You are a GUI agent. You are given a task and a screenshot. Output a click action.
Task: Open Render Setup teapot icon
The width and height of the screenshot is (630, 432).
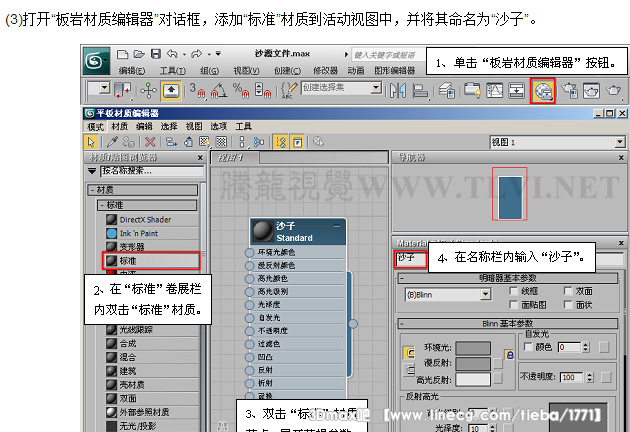point(569,90)
